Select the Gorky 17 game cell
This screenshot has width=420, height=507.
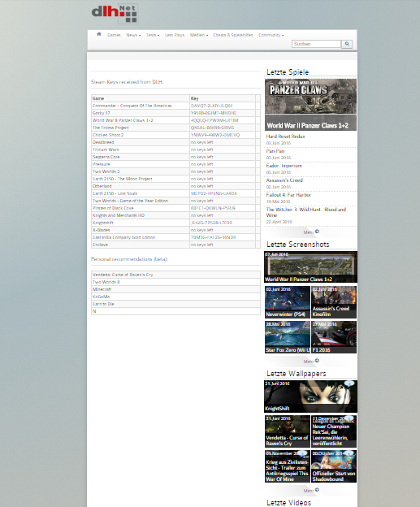(141, 113)
